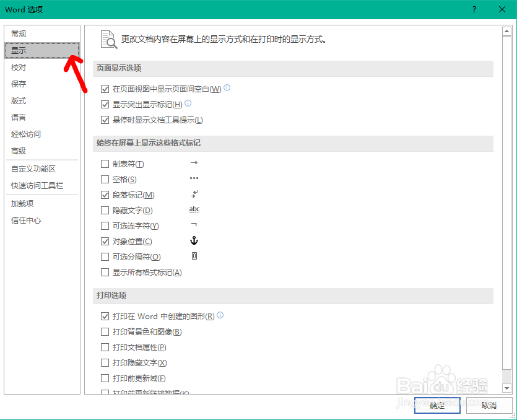
Task: Click the anchor symbol beside 对象位置
Action: click(194, 240)
